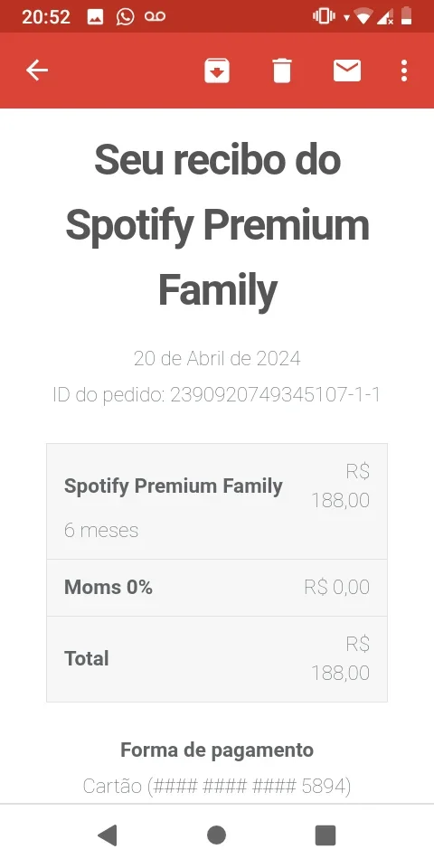Tap the battery icon in status bar
Image resolution: width=434 pixels, height=868 pixels.
(x=406, y=16)
